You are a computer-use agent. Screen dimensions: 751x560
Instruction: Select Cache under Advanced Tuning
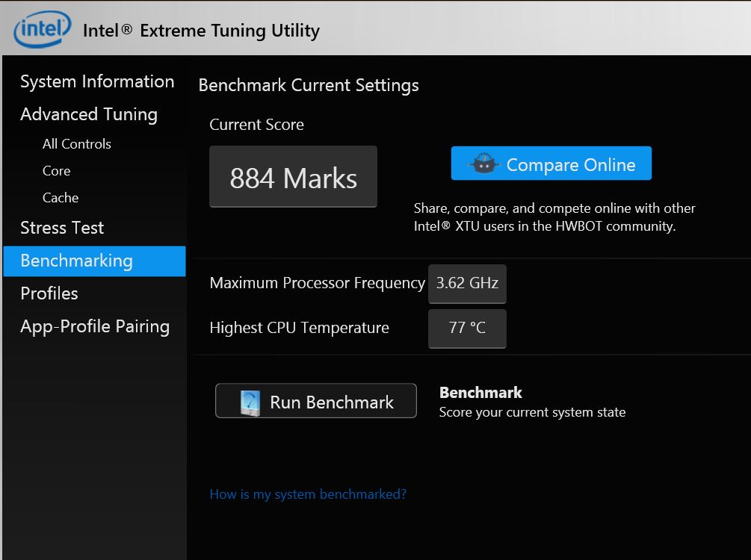click(x=61, y=198)
